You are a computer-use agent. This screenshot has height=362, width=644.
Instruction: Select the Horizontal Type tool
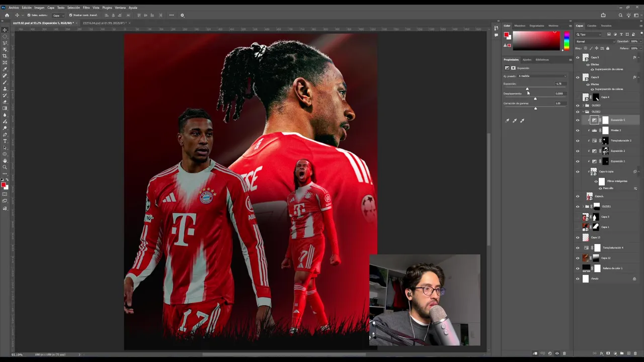pos(5,141)
